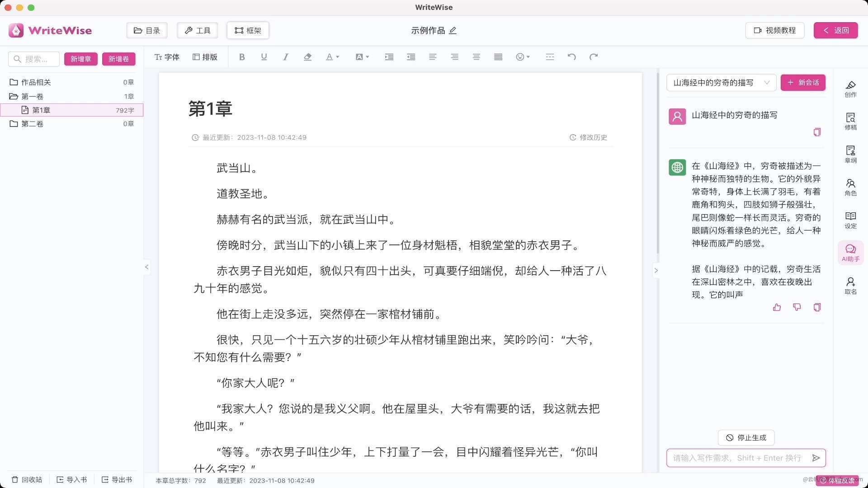The height and width of the screenshot is (488, 868).
Task: Toggle italic formatting
Action: (286, 57)
